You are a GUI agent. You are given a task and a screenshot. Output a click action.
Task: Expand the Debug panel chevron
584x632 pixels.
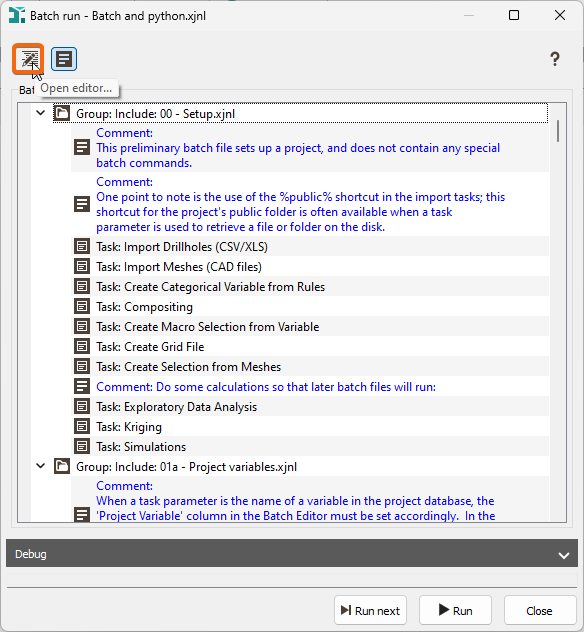click(563, 555)
